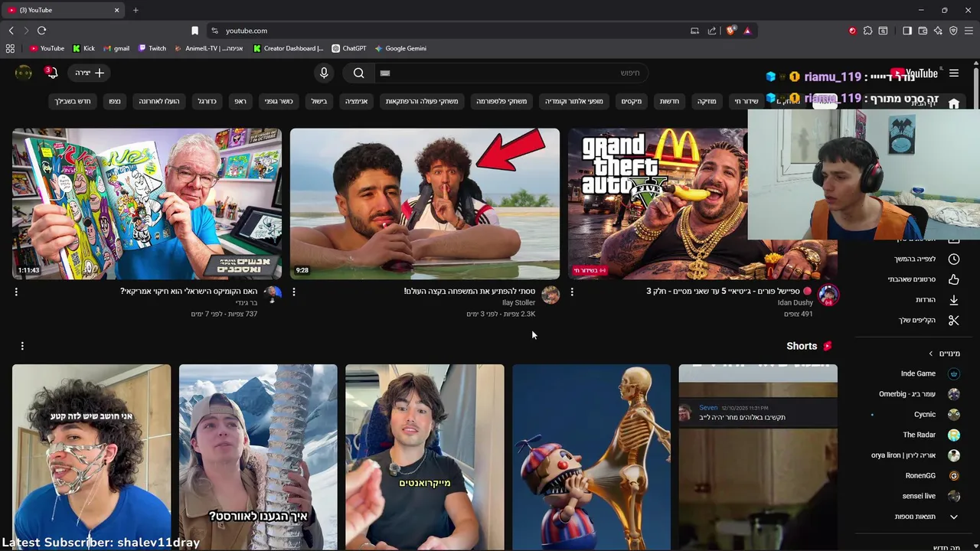Select the נצפו filter chip
980x551 pixels.
[x=115, y=101]
